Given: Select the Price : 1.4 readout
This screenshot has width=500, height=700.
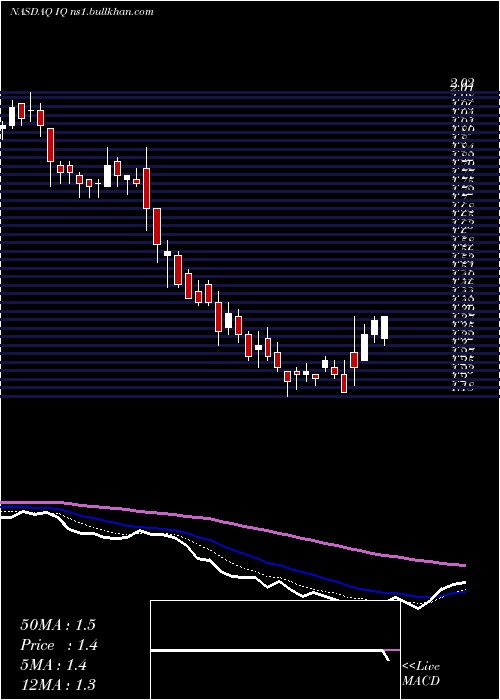Looking at the screenshot, I should 59,645.
